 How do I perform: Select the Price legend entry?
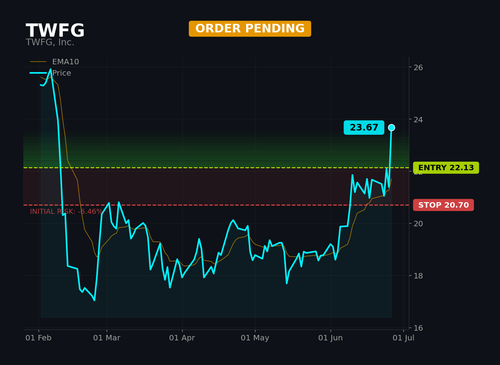(x=50, y=73)
